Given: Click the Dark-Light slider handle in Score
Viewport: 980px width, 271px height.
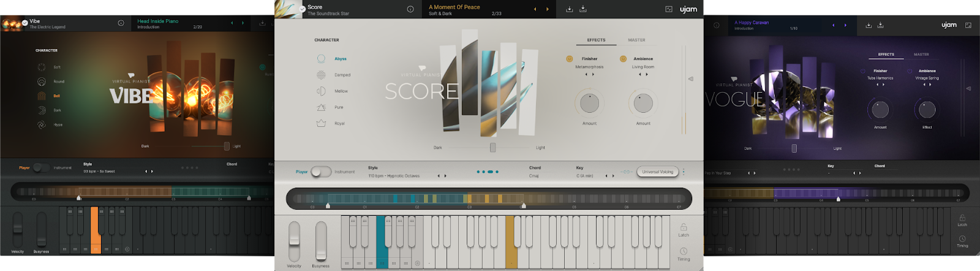Looking at the screenshot, I should [x=492, y=148].
